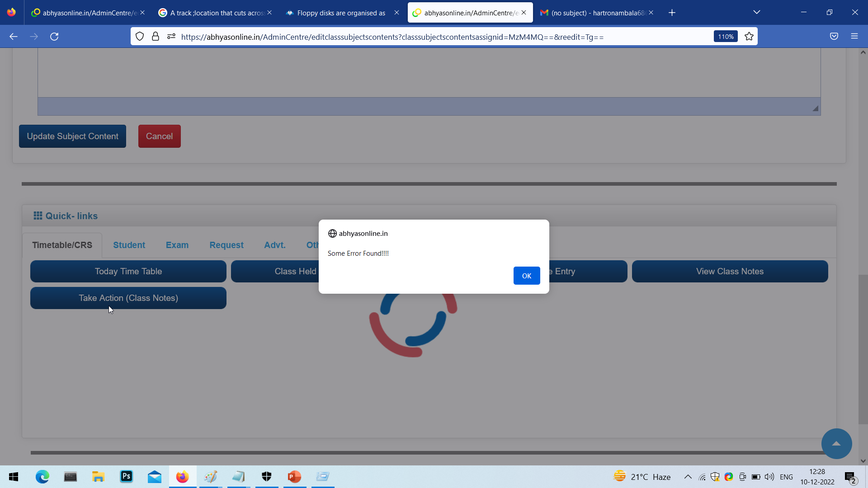Open Photoshop from the taskbar
The width and height of the screenshot is (868, 488).
click(126, 476)
